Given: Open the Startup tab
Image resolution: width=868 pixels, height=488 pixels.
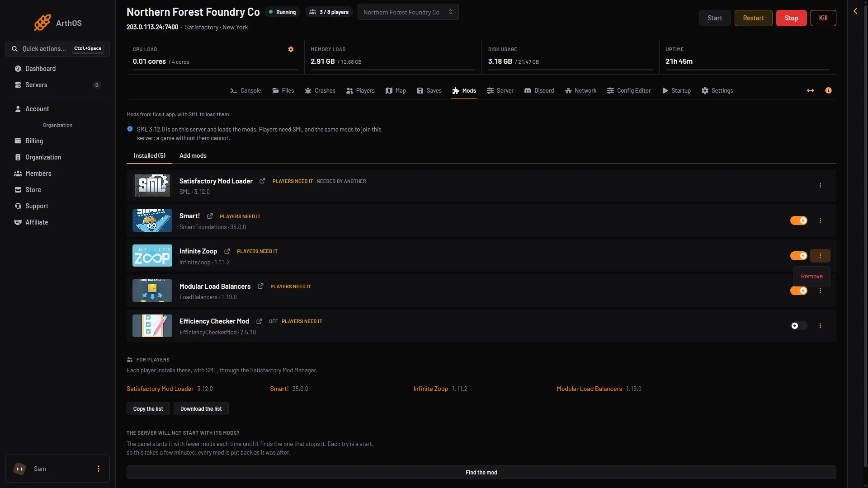Looking at the screenshot, I should 676,90.
